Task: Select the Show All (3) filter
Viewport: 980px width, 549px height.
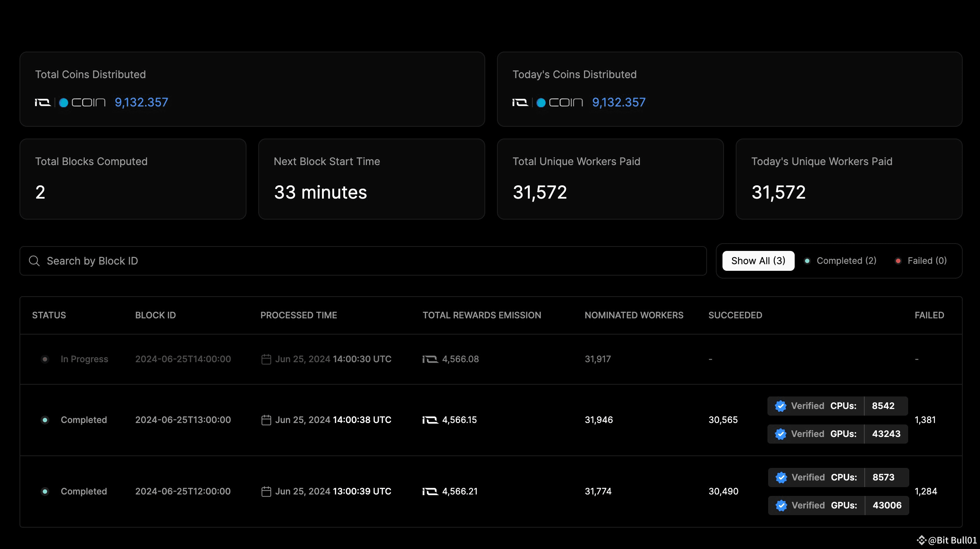Action: point(758,261)
